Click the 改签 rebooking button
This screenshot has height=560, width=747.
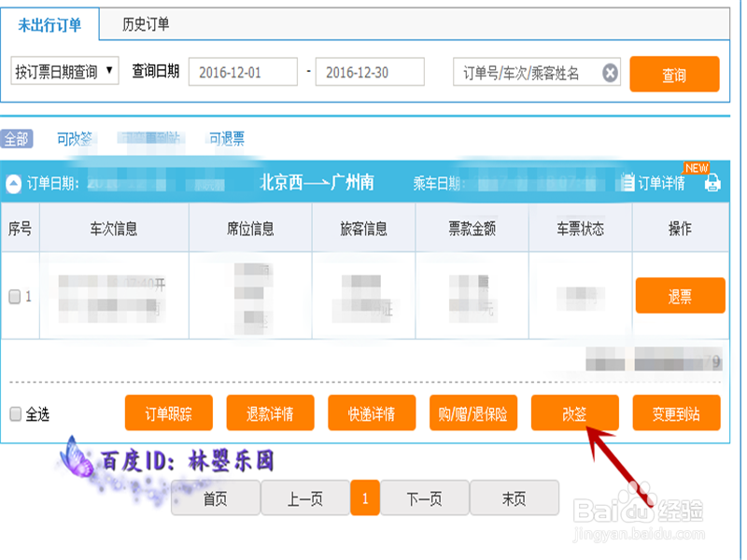click(x=573, y=413)
